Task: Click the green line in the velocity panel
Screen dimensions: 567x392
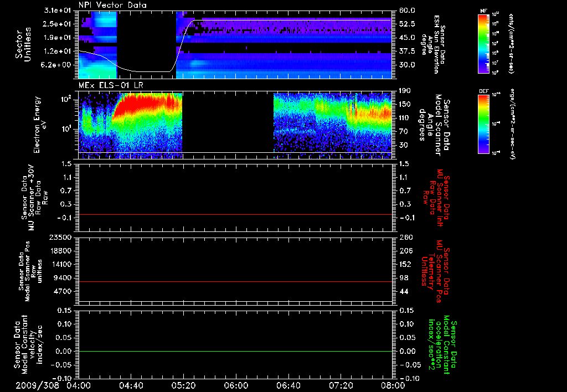Action: coord(235,351)
